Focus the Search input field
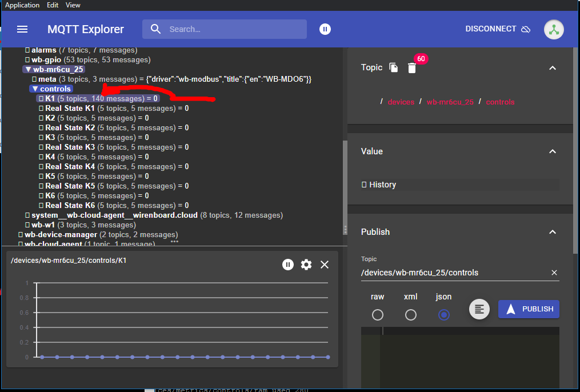580x392 pixels. tap(234, 29)
